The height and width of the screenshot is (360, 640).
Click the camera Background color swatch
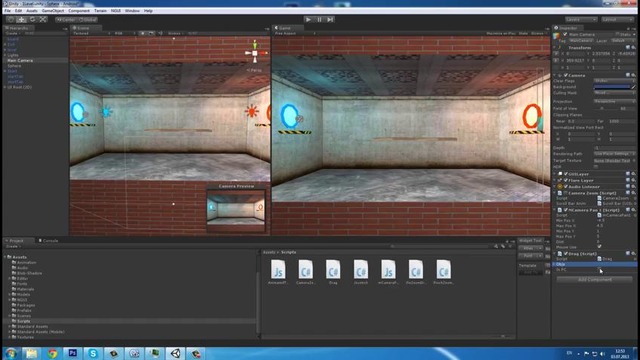point(612,87)
